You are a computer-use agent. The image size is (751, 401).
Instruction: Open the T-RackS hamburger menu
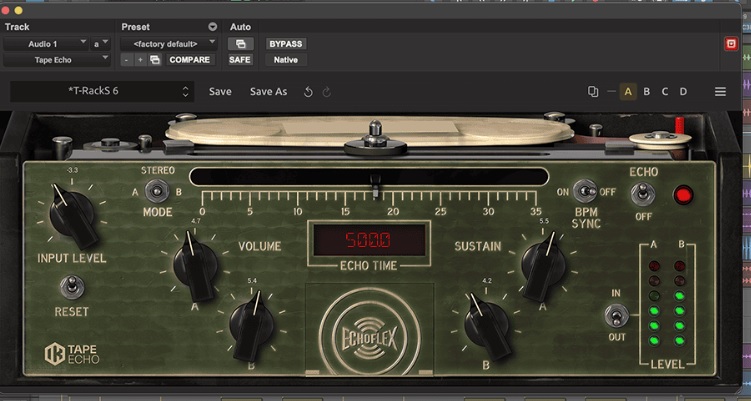[x=720, y=92]
